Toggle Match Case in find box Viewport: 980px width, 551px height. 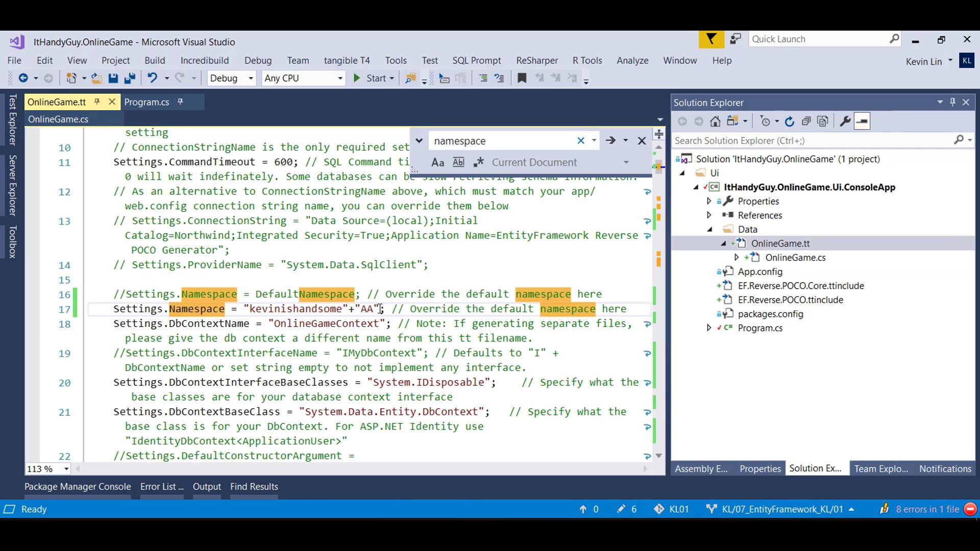click(437, 162)
